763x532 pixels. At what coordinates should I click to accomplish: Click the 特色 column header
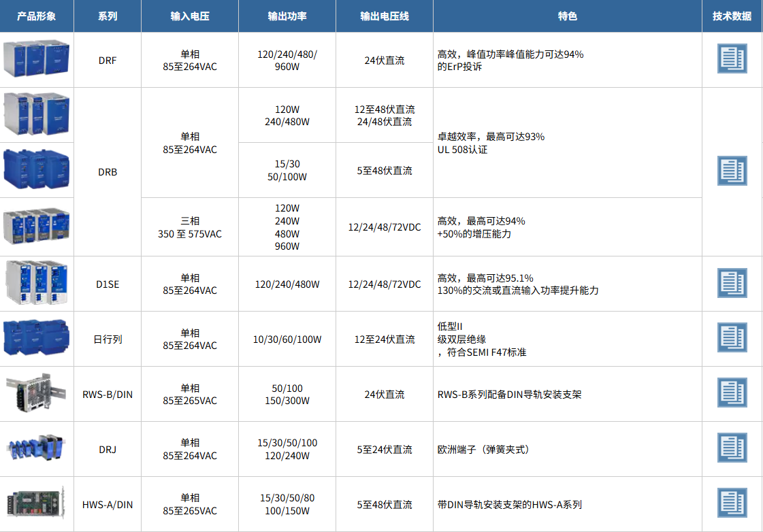click(568, 16)
